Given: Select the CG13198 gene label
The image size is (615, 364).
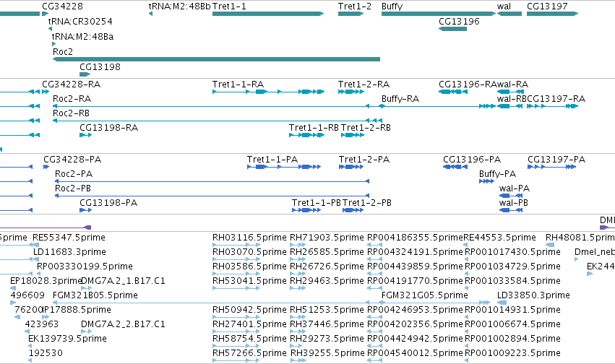Looking at the screenshot, I should click(x=100, y=67).
